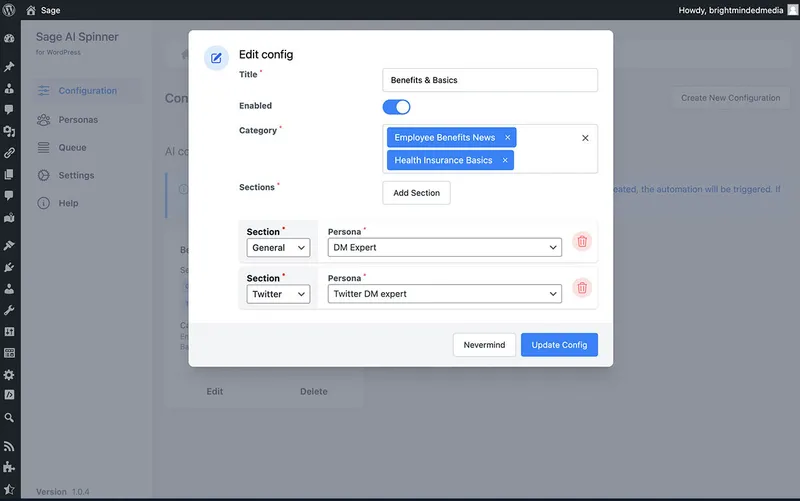Click the Add Section button
800x501 pixels.
pyautogui.click(x=416, y=193)
